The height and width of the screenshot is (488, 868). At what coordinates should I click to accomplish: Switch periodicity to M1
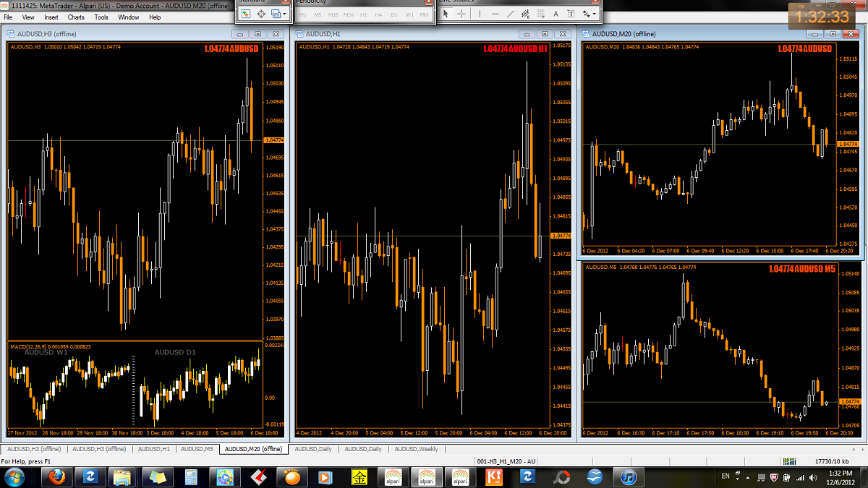coord(302,14)
